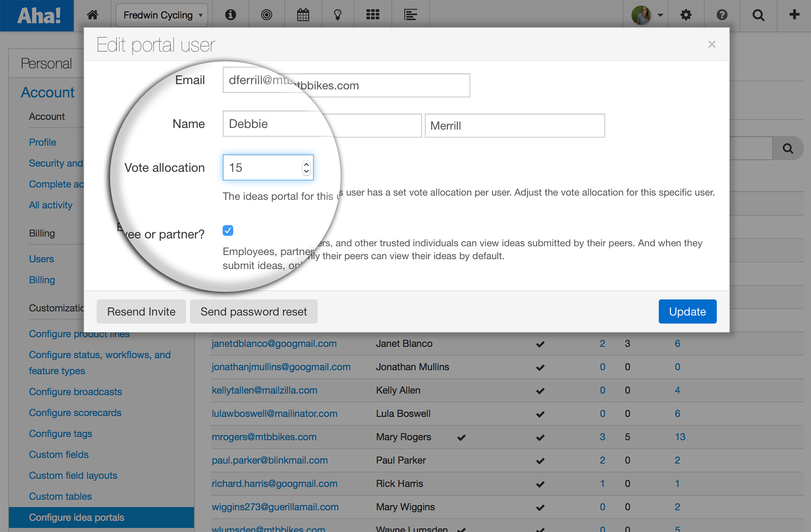Open the strategy target icon
The height and width of the screenshot is (532, 811).
coord(267,15)
